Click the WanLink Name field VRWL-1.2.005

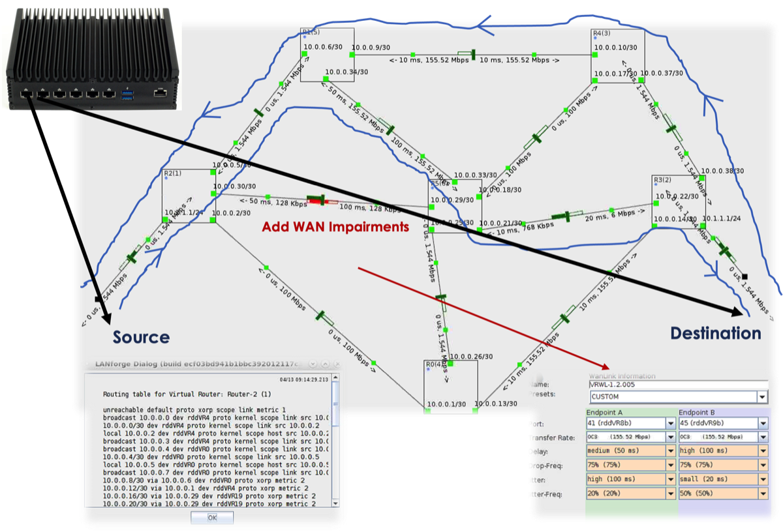point(678,385)
